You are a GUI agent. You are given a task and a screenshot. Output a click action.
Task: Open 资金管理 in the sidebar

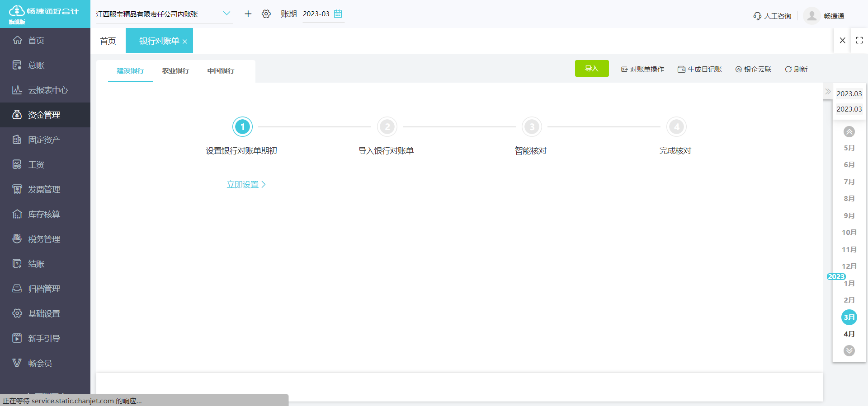point(45,115)
